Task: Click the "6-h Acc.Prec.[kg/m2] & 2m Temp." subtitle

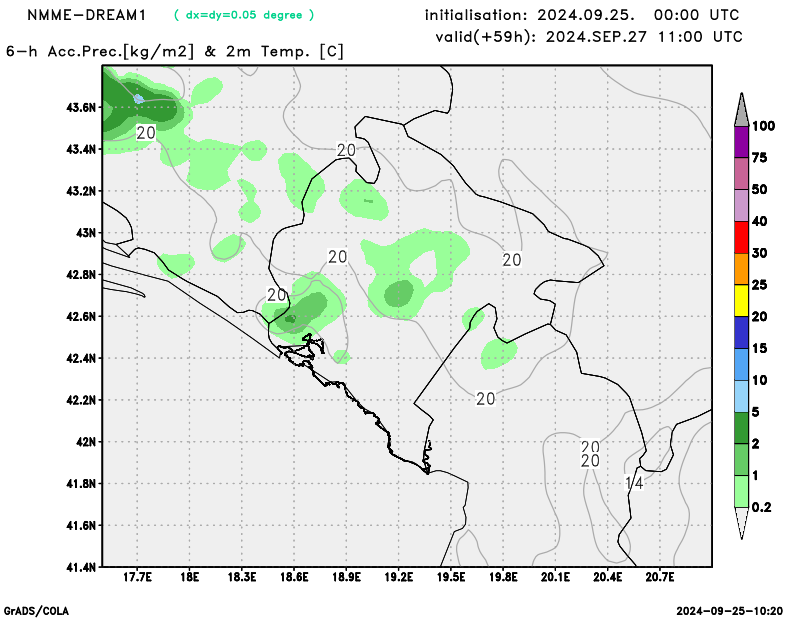Action: pyautogui.click(x=174, y=52)
